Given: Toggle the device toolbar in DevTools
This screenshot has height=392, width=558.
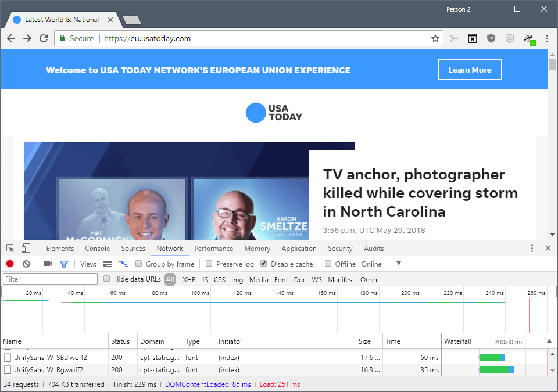Looking at the screenshot, I should click(26, 249).
